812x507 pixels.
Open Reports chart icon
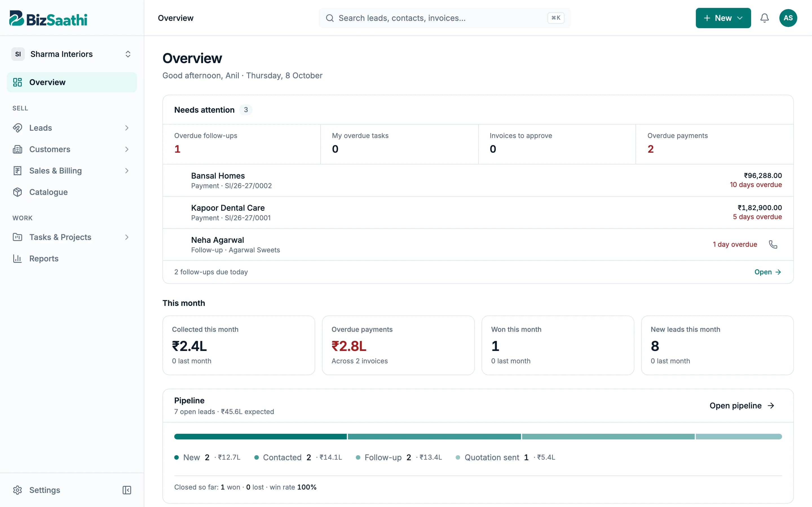coord(17,259)
